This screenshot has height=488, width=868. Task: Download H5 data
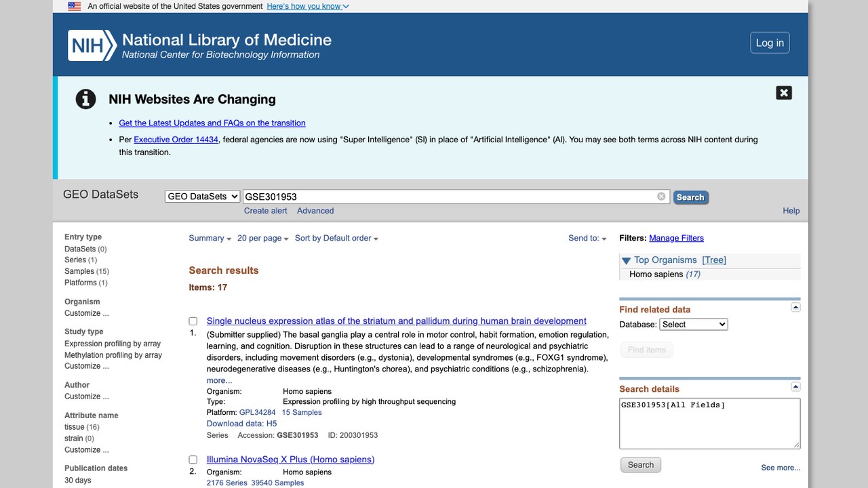pos(242,424)
